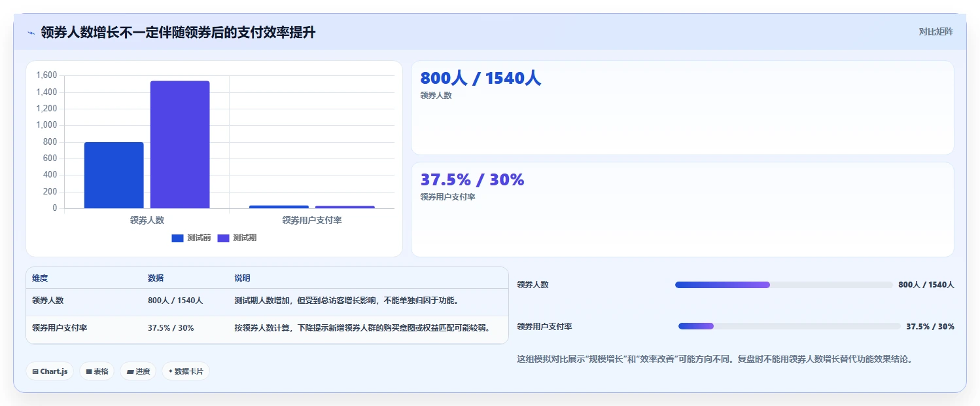Click the 领券人数 progress bar
Viewport: 980px width, 406px height.
pyautogui.click(x=784, y=285)
